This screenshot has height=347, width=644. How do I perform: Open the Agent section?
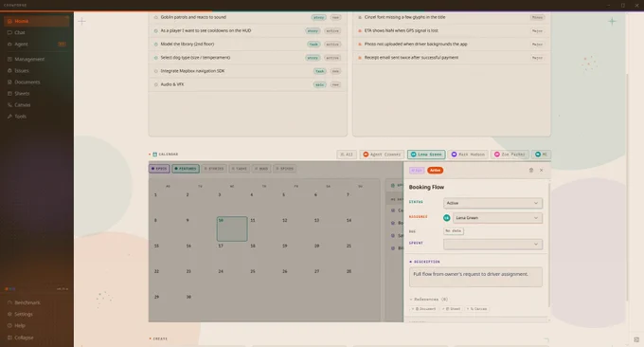[x=36, y=44]
